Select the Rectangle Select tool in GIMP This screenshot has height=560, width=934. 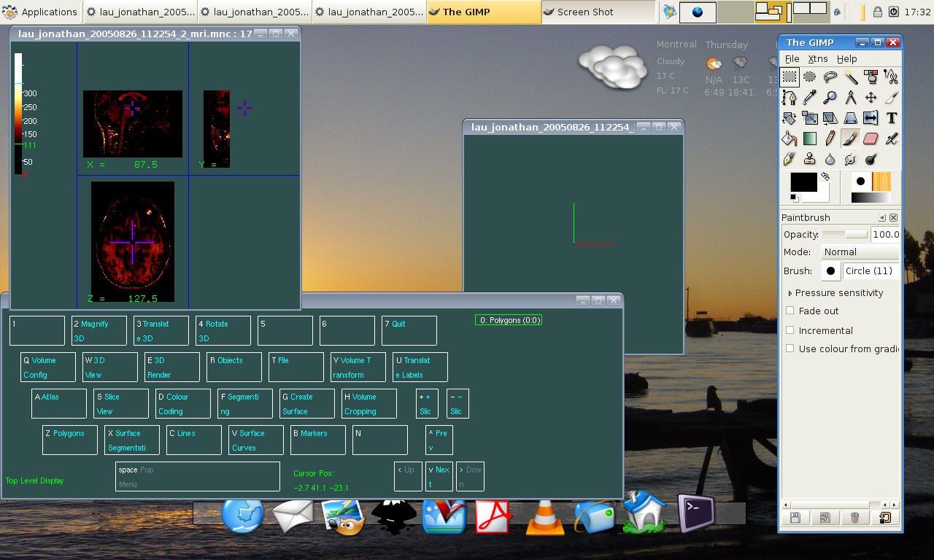point(790,77)
